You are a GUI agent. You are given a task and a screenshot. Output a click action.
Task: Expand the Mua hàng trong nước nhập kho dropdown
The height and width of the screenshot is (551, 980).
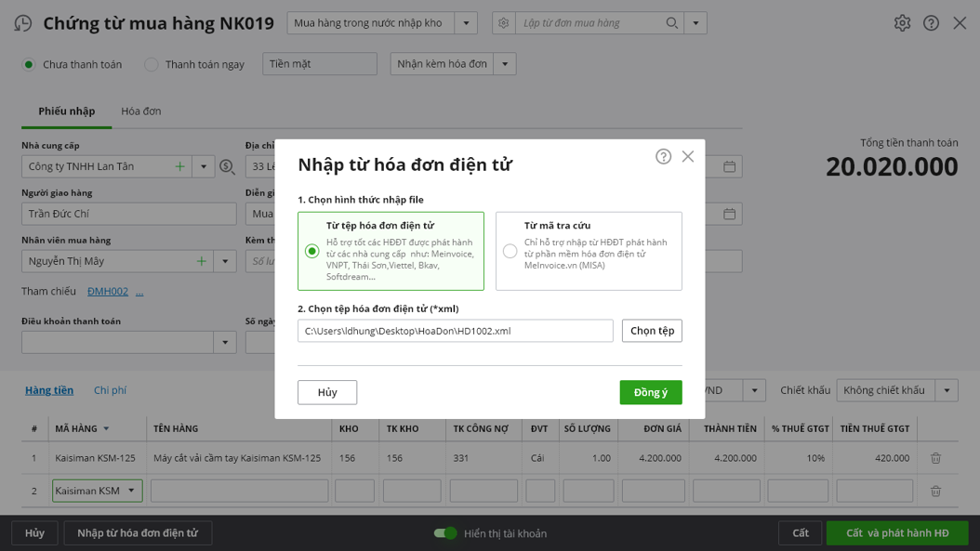[466, 23]
